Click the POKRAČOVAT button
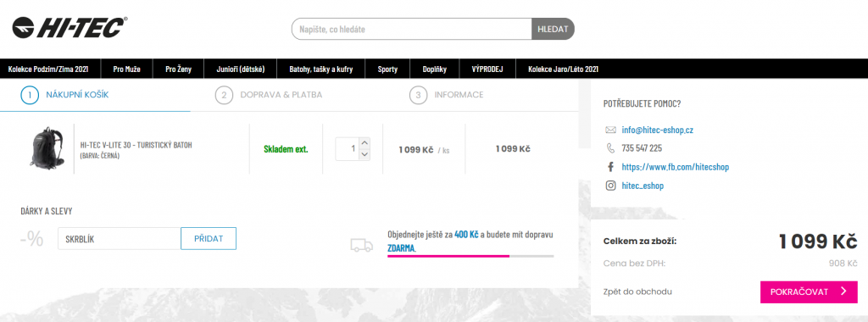This screenshot has width=868, height=322. click(x=809, y=292)
